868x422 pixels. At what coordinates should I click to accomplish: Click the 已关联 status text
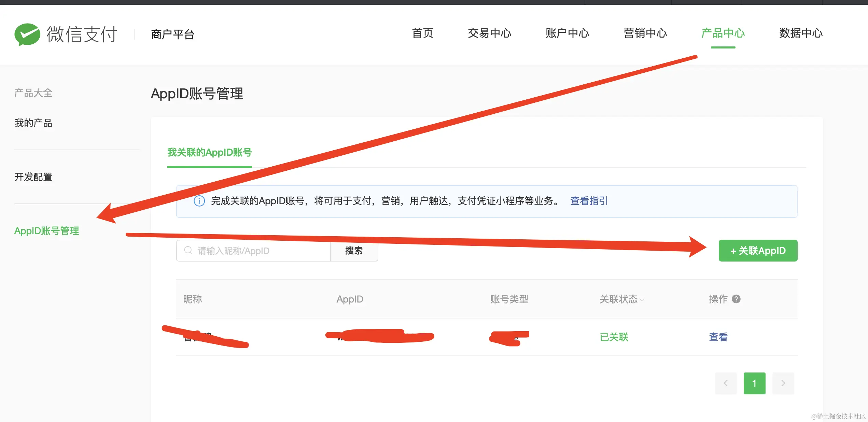614,337
